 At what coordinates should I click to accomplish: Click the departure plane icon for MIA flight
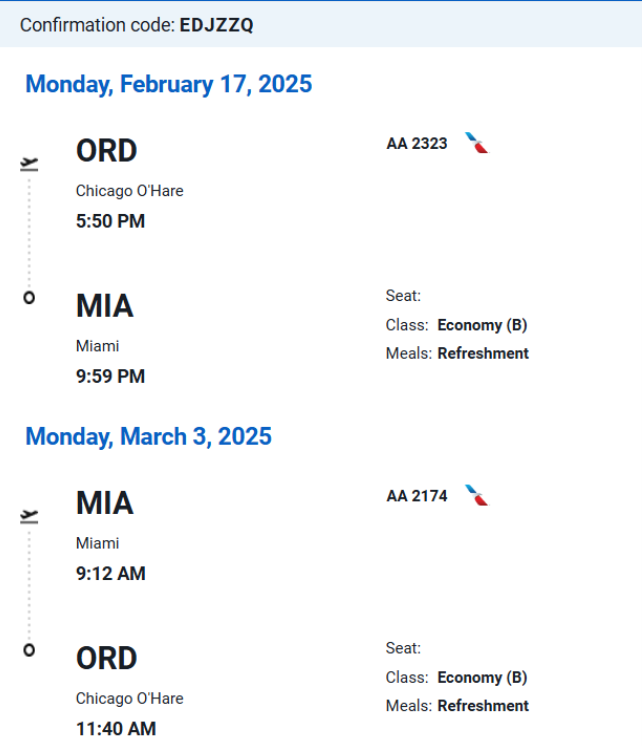click(29, 516)
